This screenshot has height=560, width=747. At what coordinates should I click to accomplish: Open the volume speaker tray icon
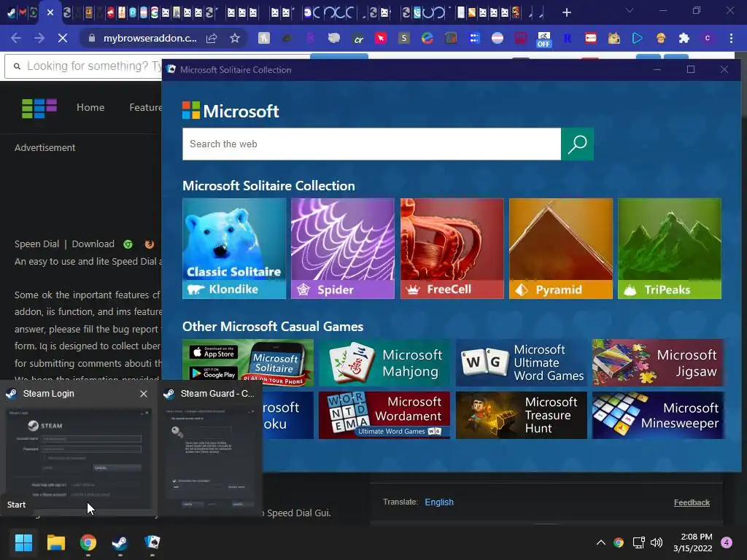657,542
